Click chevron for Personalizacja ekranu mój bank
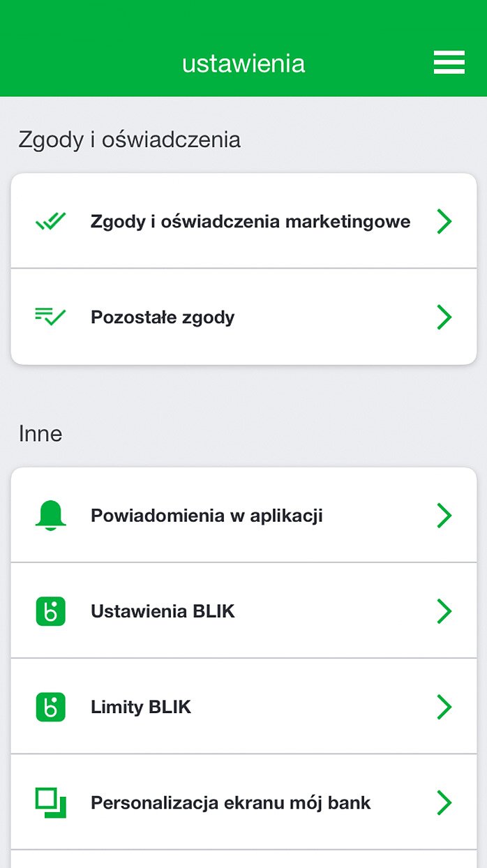 pos(444,802)
